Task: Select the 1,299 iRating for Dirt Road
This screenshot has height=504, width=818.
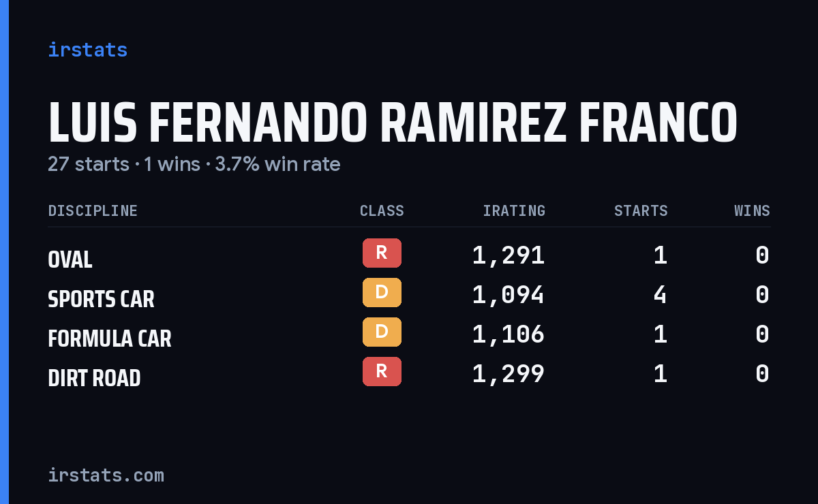Action: (x=509, y=374)
